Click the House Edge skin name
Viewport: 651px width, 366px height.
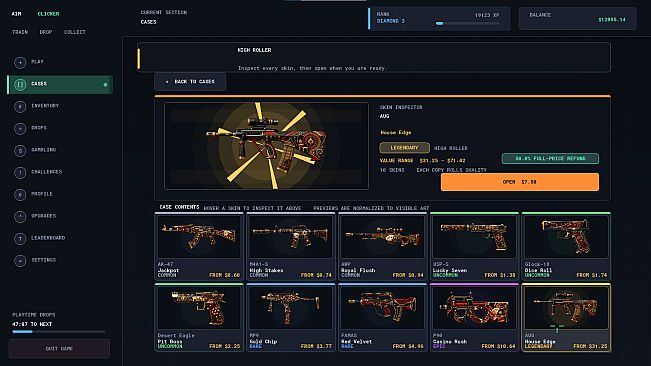pyautogui.click(x=396, y=133)
